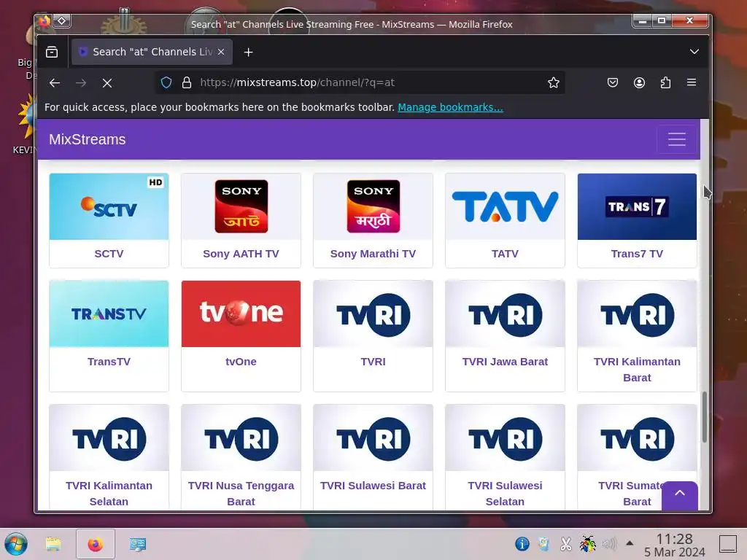Close the Search "at" Channels tab
747x560 pixels.
pos(221,52)
